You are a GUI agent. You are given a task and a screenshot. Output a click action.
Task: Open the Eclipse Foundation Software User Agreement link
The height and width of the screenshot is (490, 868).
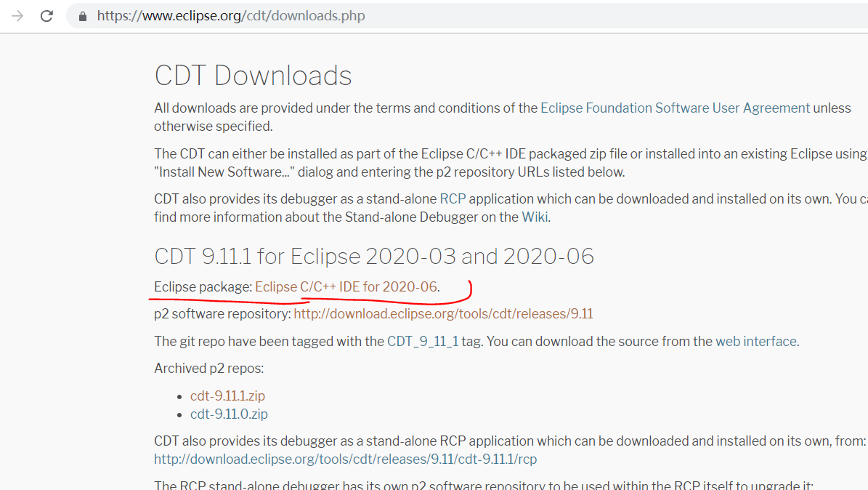675,108
